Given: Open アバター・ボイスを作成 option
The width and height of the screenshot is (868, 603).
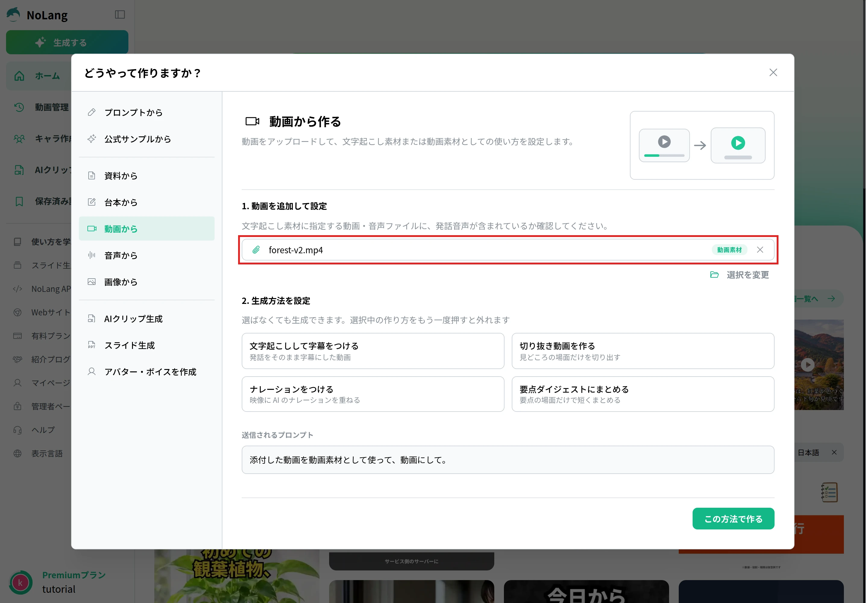Looking at the screenshot, I should (146, 372).
